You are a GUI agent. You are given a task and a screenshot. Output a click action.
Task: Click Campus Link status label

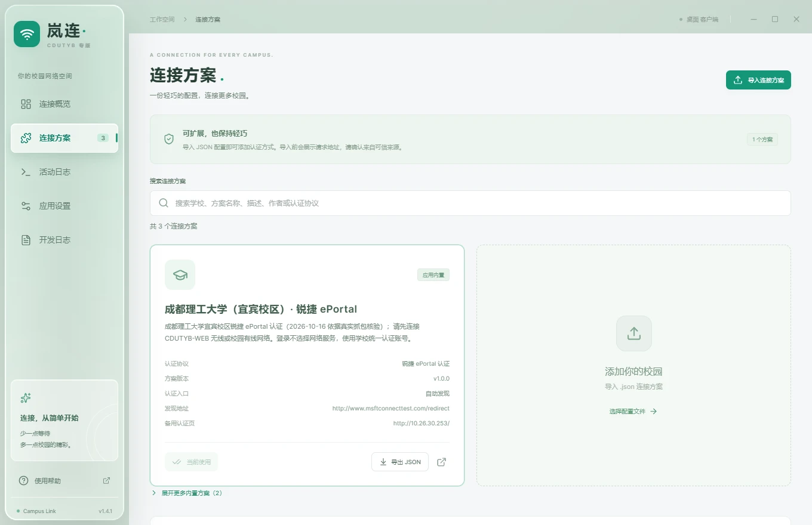(x=39, y=511)
